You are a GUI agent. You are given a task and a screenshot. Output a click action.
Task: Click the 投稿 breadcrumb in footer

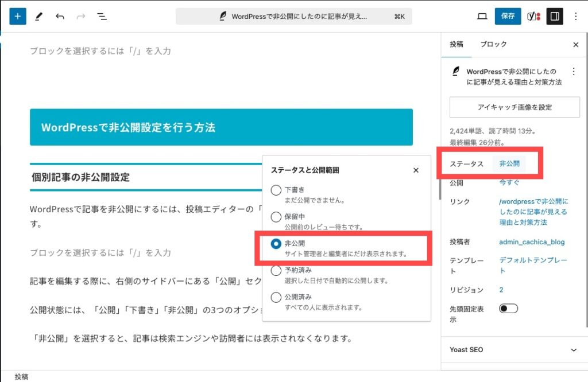[21, 377]
